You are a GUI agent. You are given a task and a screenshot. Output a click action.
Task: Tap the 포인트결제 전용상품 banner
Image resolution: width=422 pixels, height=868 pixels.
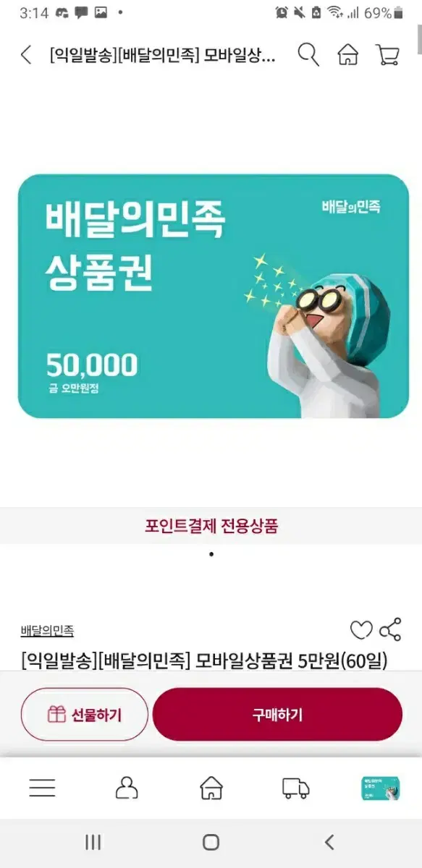coord(211,526)
